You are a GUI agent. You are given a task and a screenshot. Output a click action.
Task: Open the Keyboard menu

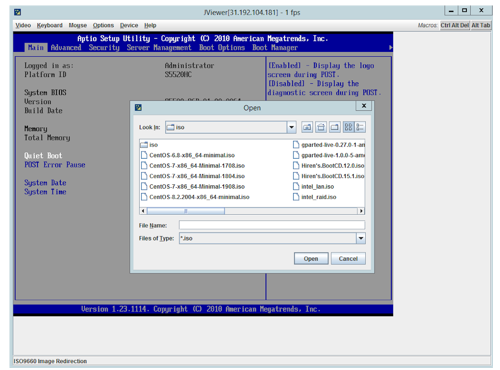(x=50, y=25)
